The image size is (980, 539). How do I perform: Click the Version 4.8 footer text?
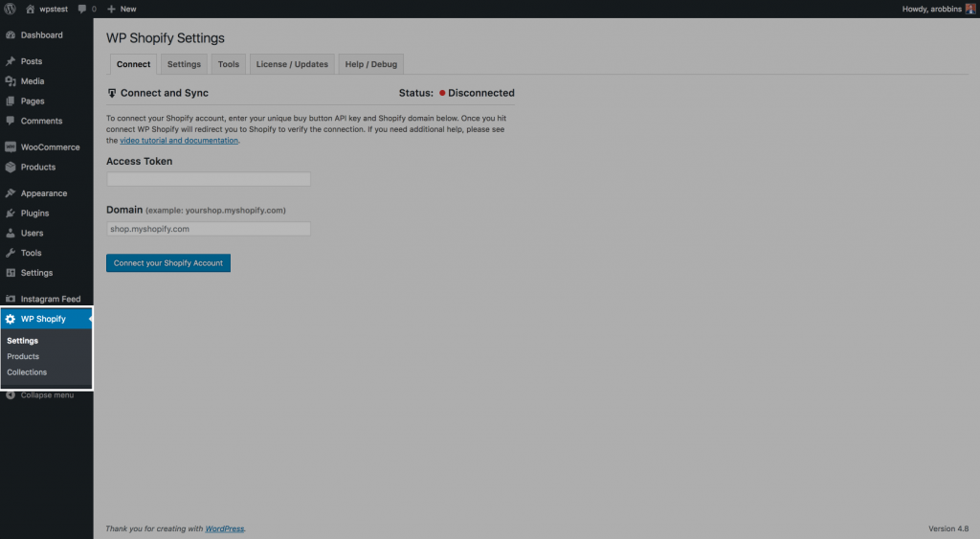[948, 529]
